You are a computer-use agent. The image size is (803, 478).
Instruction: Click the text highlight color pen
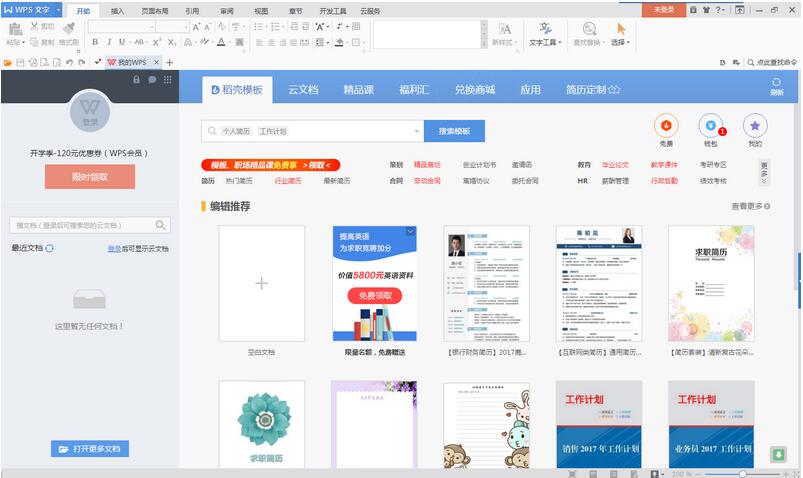click(204, 42)
